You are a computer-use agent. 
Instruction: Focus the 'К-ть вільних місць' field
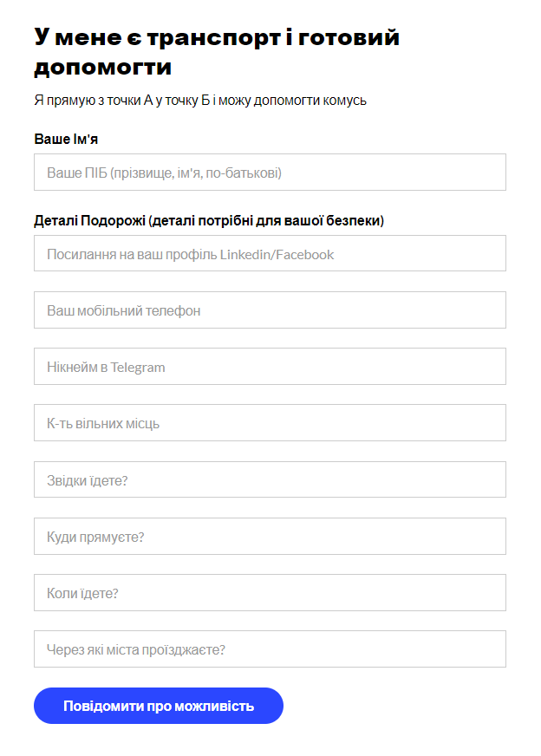coord(270,423)
